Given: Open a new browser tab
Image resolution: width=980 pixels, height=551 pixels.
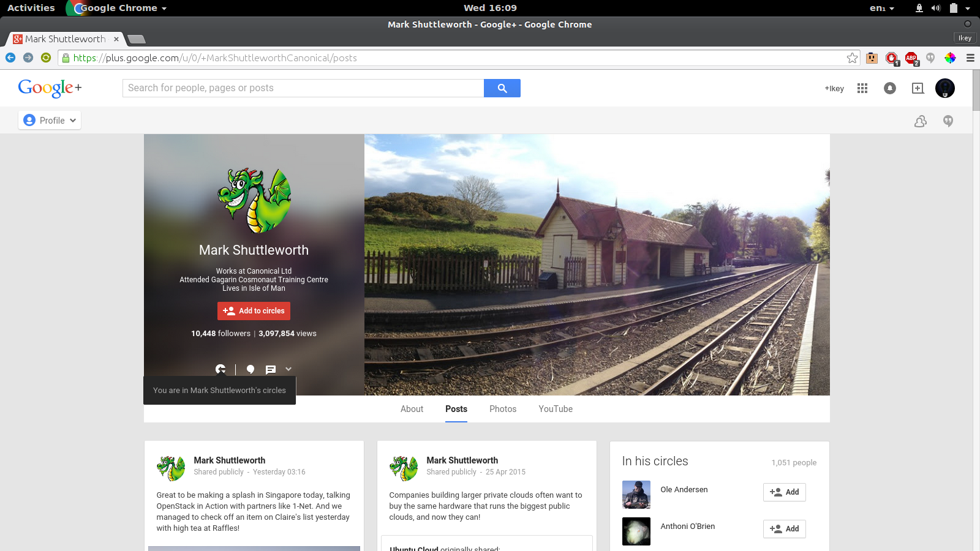Looking at the screenshot, I should click(x=137, y=39).
